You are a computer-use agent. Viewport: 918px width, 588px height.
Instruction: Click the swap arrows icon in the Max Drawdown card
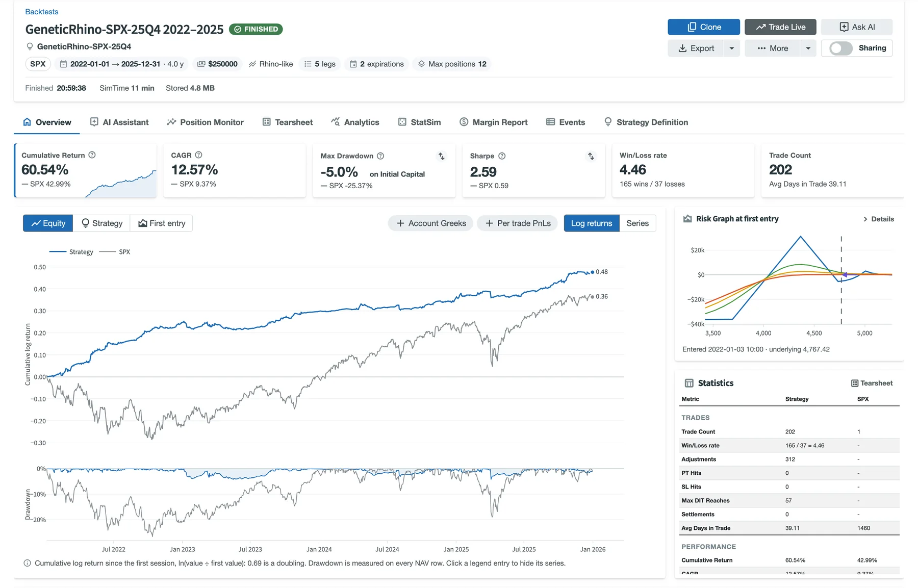click(442, 157)
